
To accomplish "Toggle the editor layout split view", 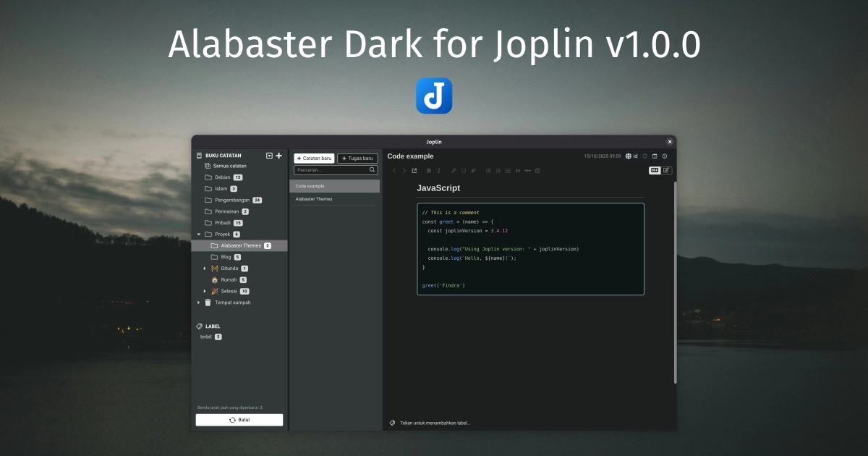I will tap(655, 156).
